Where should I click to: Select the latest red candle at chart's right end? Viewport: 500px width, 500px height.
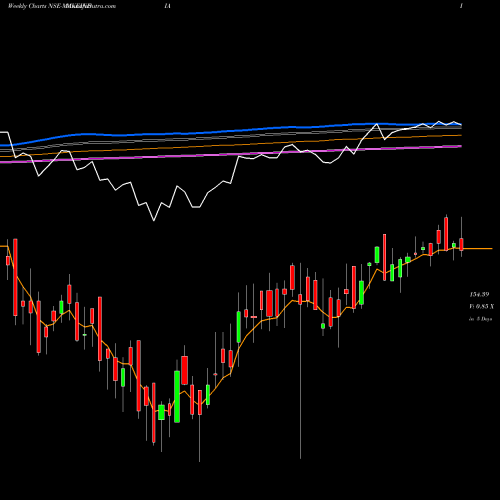(461, 244)
